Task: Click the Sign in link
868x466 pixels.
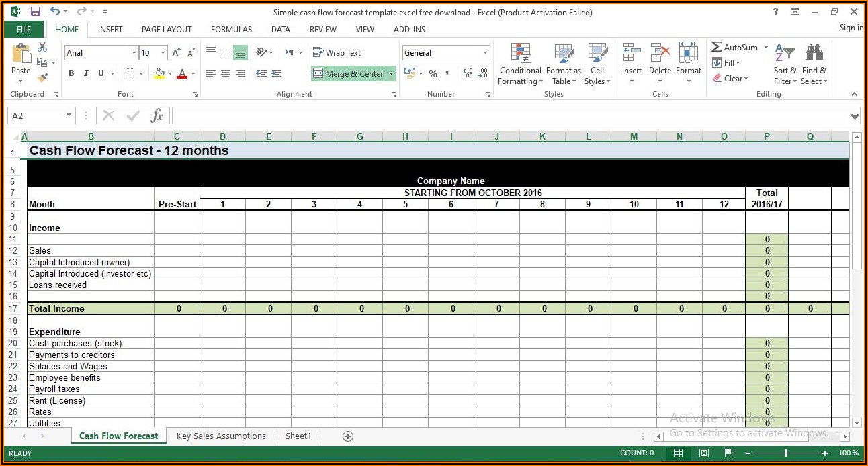Action: pyautogui.click(x=851, y=28)
